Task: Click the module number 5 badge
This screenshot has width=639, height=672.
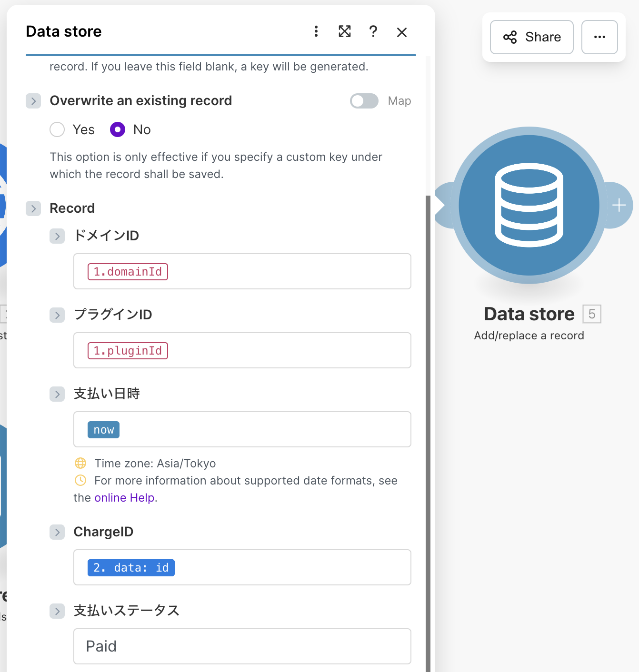Action: pyautogui.click(x=592, y=314)
